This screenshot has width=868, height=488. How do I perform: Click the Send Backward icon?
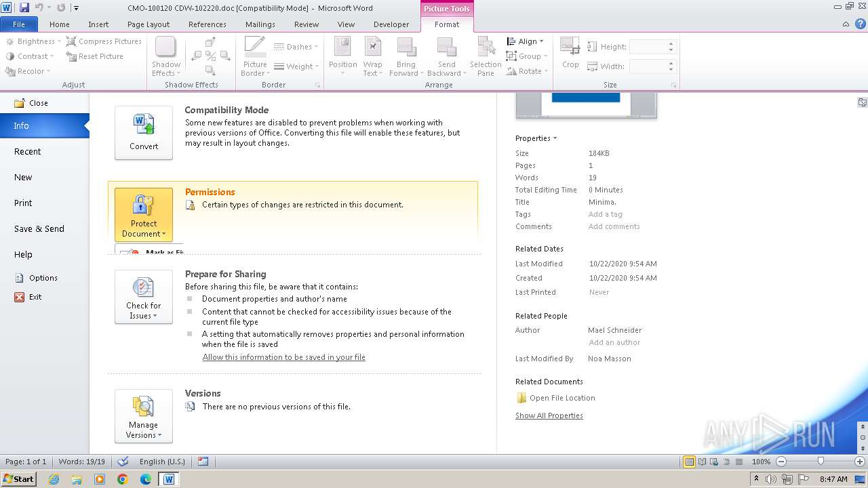pyautogui.click(x=446, y=47)
